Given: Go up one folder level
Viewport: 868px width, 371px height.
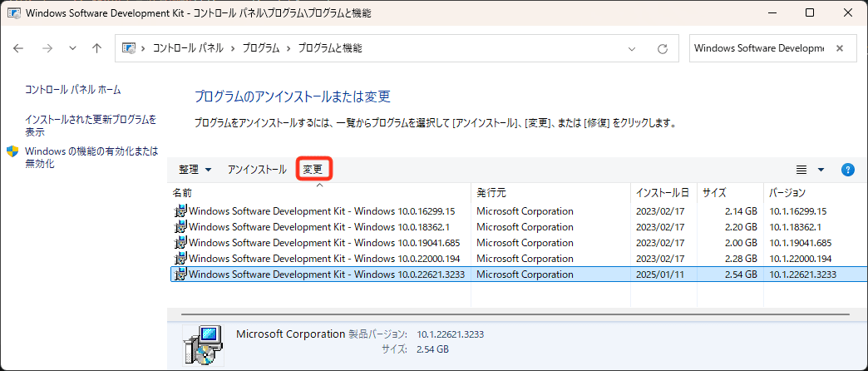Looking at the screenshot, I should pos(97,48).
